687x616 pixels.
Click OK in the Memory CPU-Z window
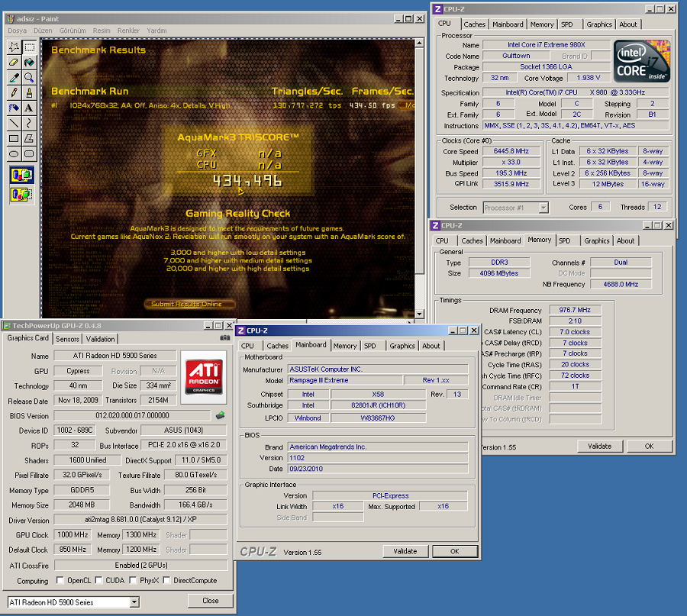pyautogui.click(x=650, y=446)
